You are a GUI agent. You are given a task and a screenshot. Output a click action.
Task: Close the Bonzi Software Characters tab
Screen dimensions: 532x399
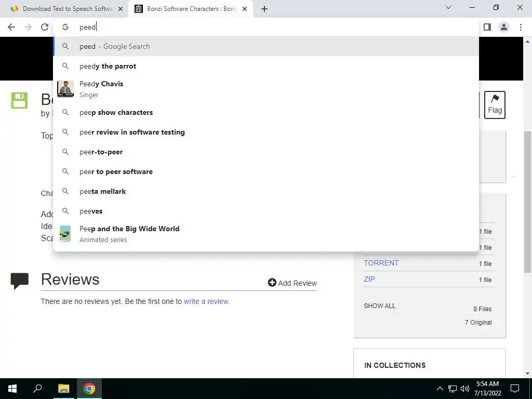tap(245, 9)
